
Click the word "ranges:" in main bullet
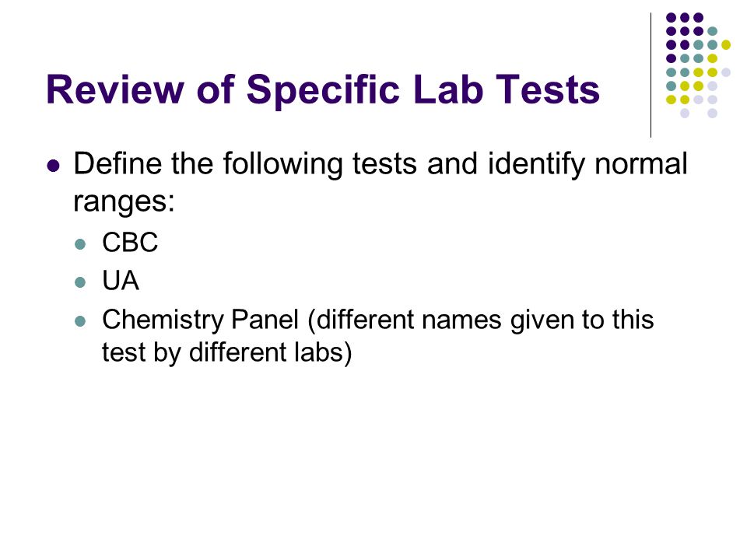coord(124,201)
